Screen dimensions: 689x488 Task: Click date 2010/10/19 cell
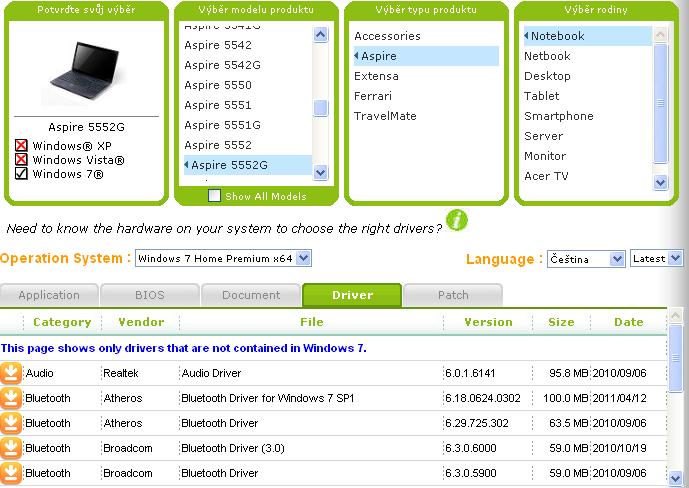pos(619,448)
